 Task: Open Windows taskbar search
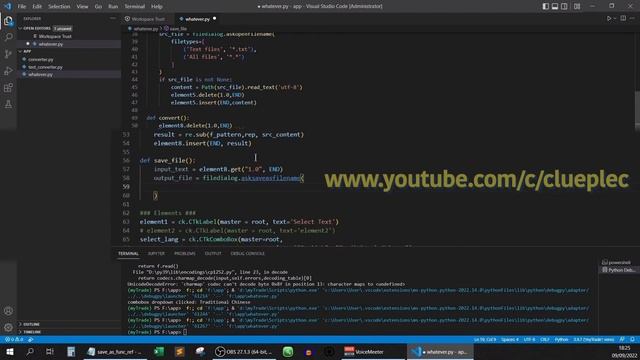click(x=30, y=351)
